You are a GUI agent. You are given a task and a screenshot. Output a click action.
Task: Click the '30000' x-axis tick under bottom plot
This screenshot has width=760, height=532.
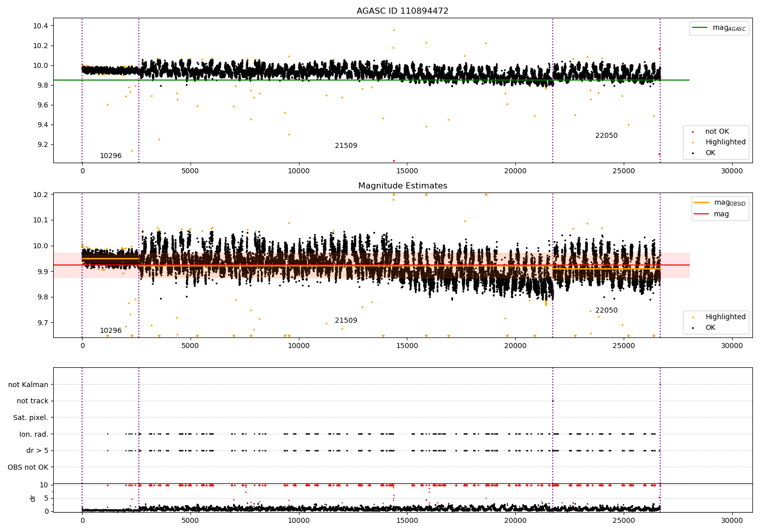[x=732, y=521]
